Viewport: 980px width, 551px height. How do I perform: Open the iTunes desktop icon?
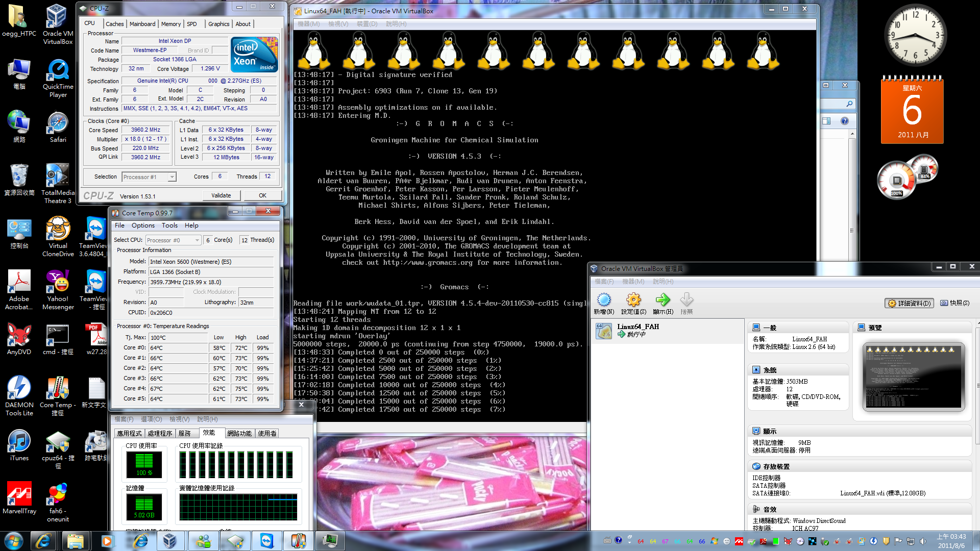(x=19, y=445)
